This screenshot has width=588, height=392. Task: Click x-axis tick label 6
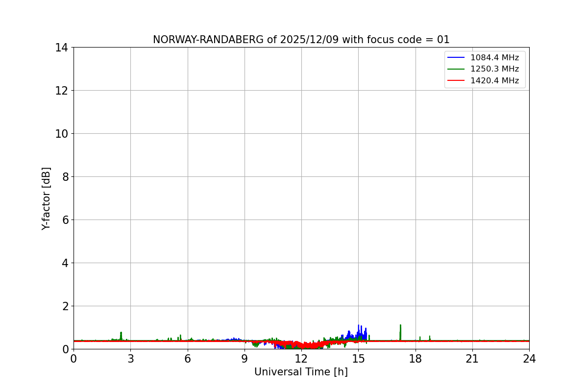188,359
